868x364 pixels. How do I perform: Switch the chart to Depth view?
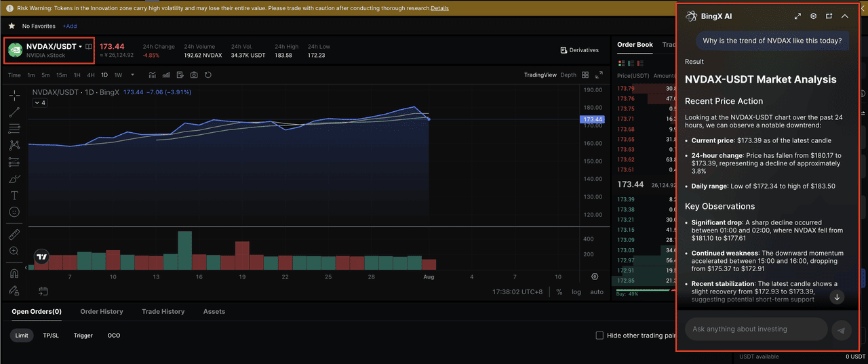click(x=568, y=75)
